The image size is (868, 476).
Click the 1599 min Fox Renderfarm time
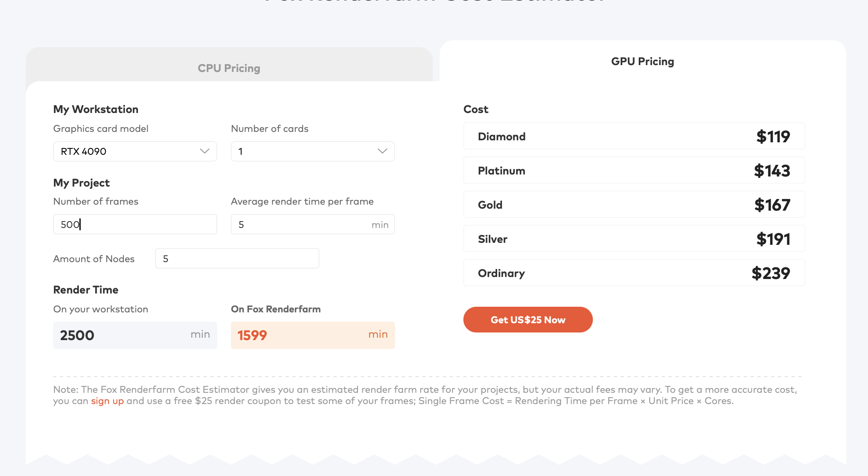(x=313, y=335)
